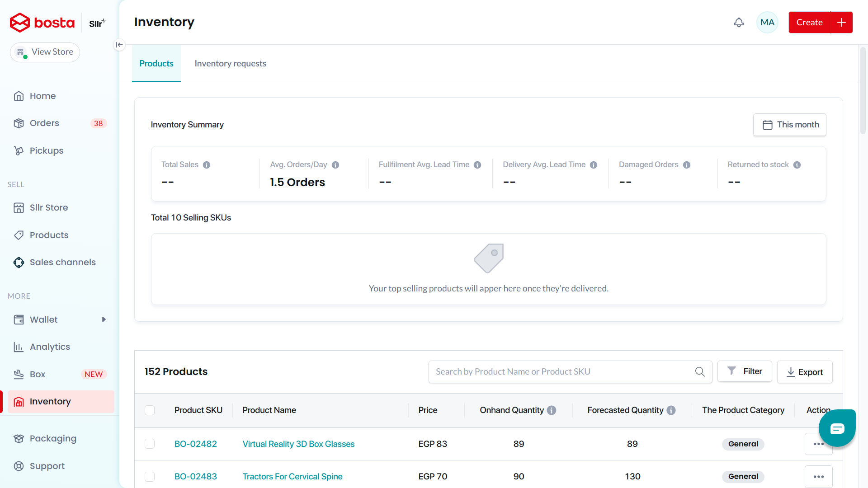Viewport: 868px width, 488px height.
Task: Switch to the Inventory requests tab
Action: pos(230,64)
